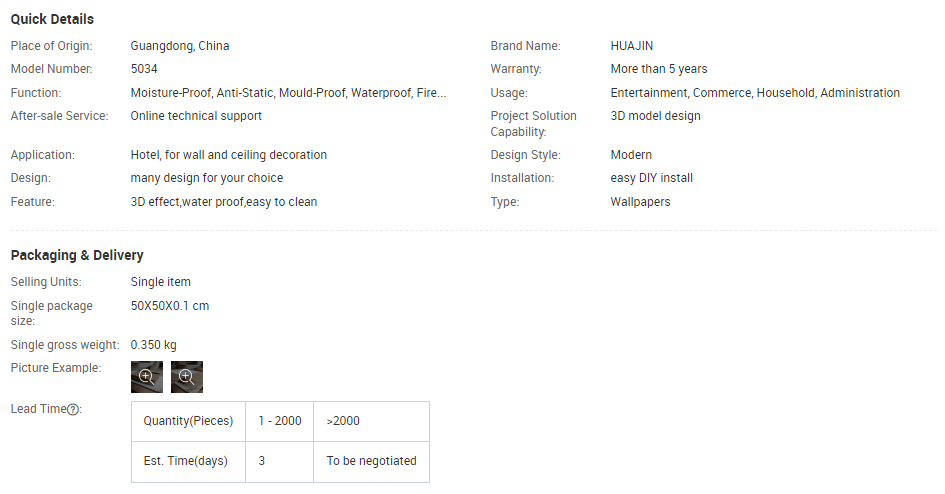Click the More than 5 years warranty value

pos(658,69)
